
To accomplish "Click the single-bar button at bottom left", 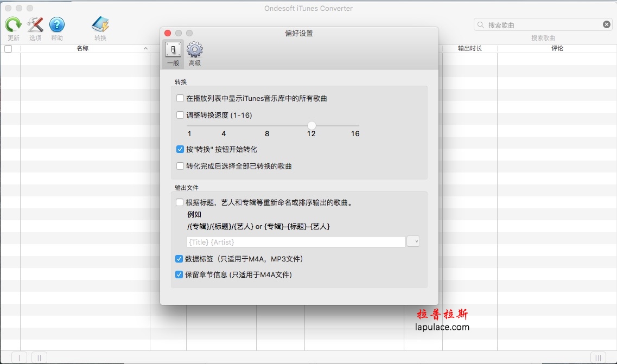I will pos(20,357).
